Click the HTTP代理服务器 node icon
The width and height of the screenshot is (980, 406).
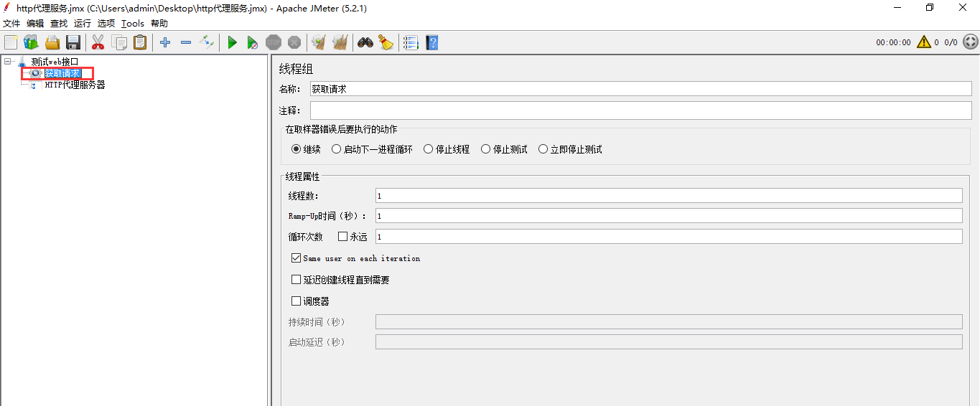point(34,85)
